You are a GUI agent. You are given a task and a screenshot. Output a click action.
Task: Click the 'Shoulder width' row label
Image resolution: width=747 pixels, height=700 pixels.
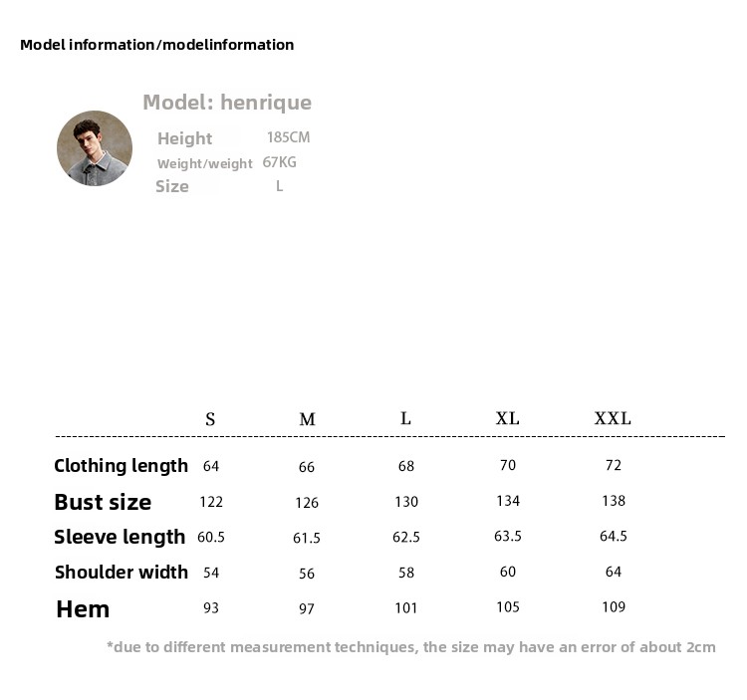coord(122,572)
